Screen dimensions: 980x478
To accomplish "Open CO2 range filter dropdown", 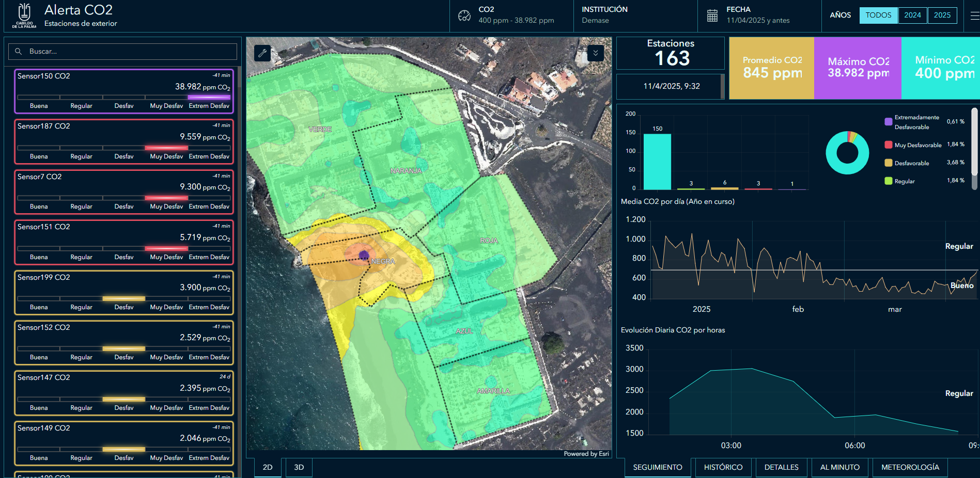I will 511,15.
